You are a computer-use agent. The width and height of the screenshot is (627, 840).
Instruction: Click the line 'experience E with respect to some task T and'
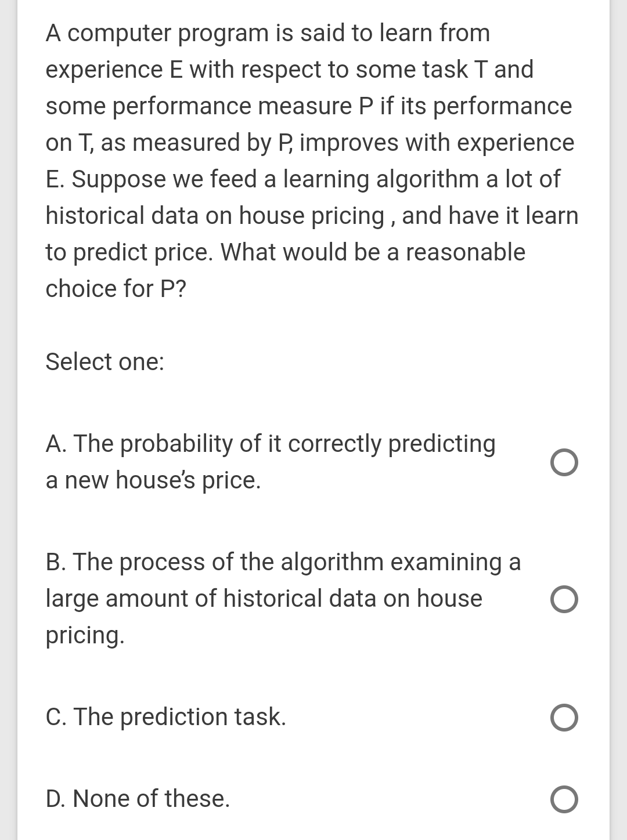pyautogui.click(x=290, y=70)
